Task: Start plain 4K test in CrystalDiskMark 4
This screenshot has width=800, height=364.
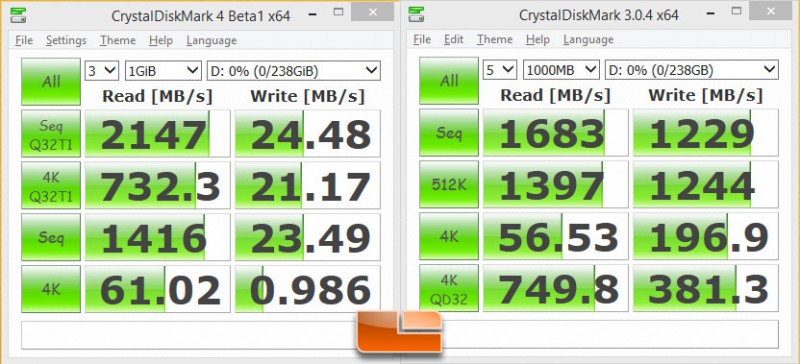Action: point(51,289)
